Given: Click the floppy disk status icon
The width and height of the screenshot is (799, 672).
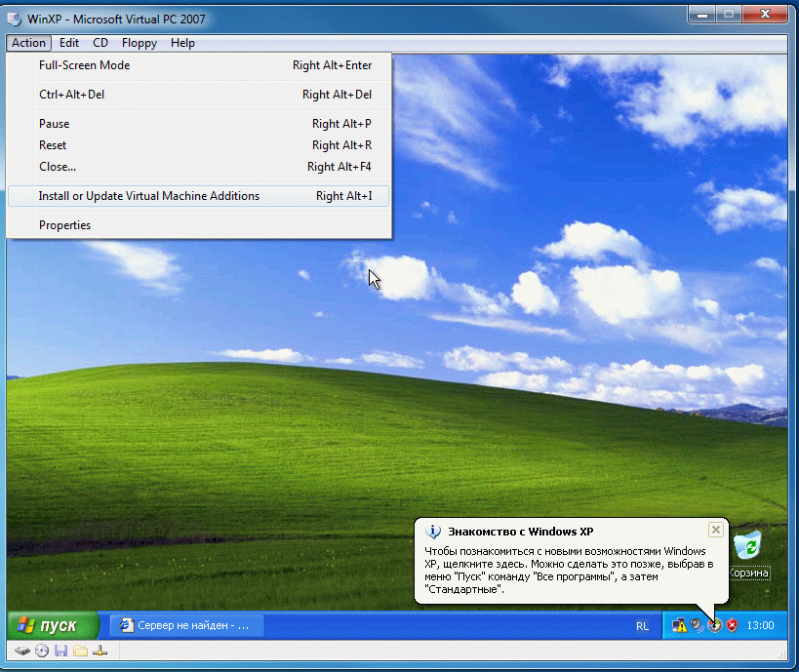Looking at the screenshot, I should 61,651.
